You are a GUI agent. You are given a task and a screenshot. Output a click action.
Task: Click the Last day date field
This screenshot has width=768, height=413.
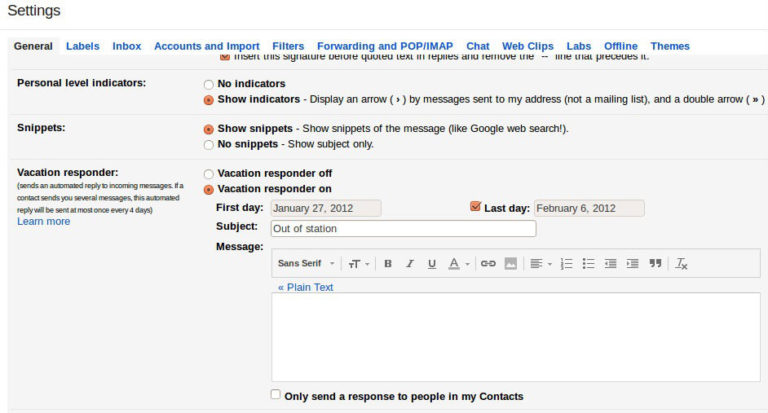pyautogui.click(x=589, y=208)
